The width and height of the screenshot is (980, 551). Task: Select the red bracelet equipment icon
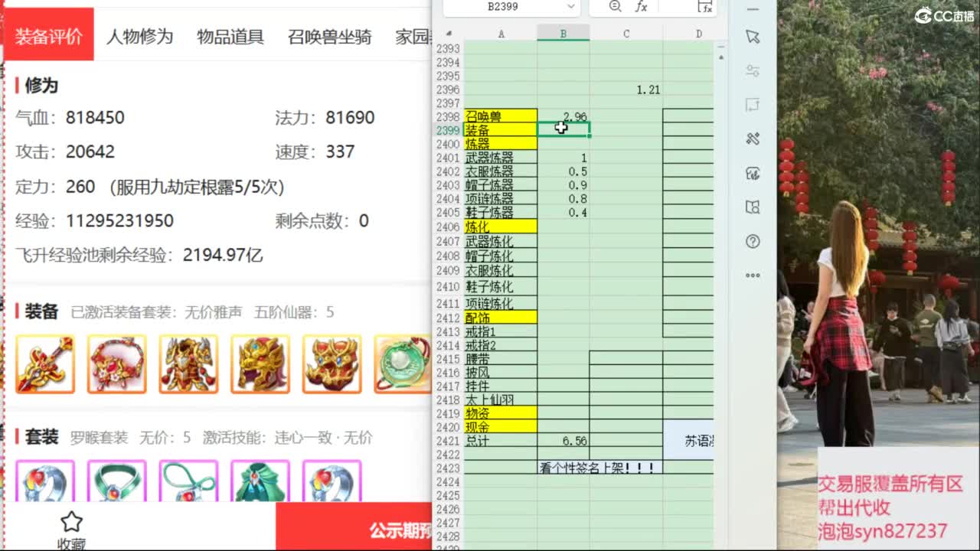pyautogui.click(x=116, y=364)
